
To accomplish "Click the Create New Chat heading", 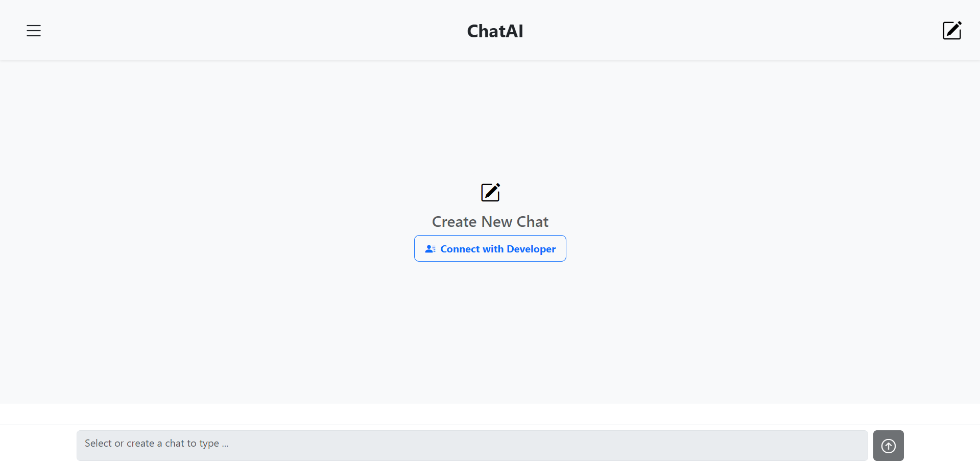I will coord(490,222).
